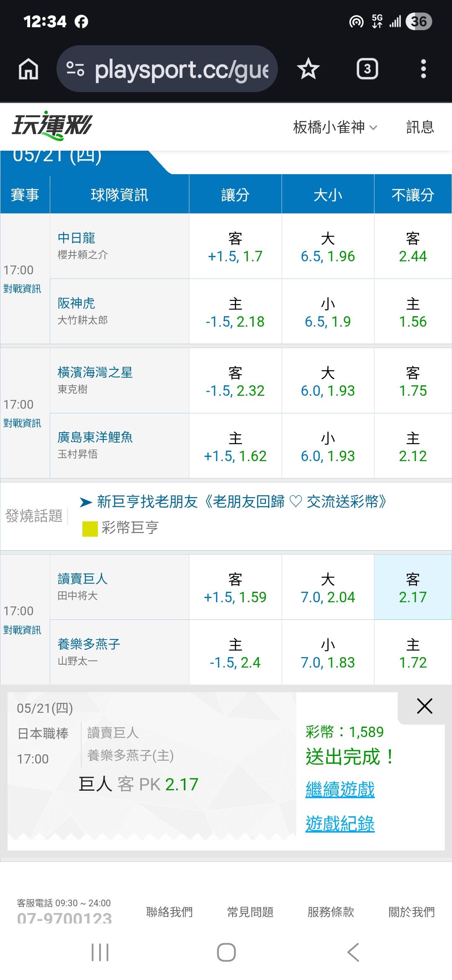Image resolution: width=452 pixels, height=980 pixels.
Task: Tap the browser home icon
Action: 28,69
